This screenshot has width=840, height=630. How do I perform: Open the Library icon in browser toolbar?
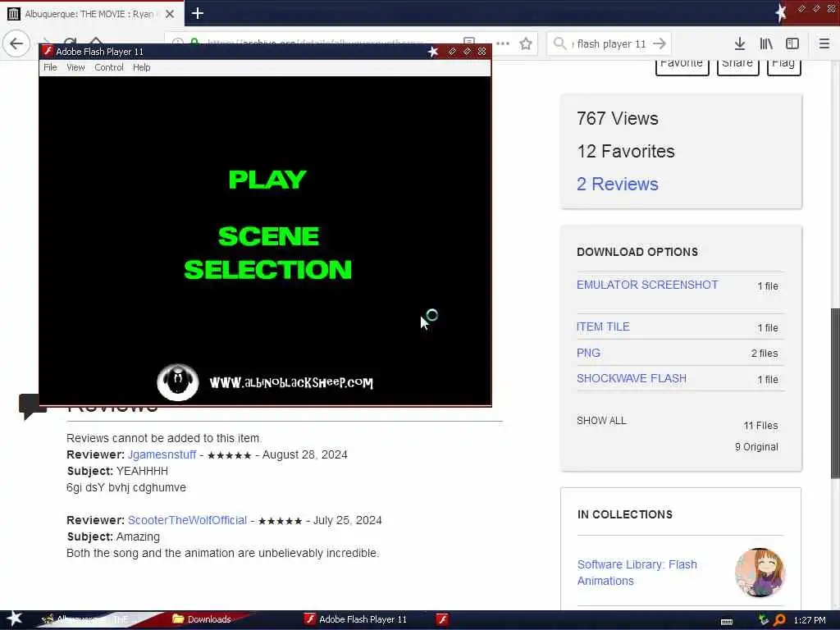coord(766,43)
